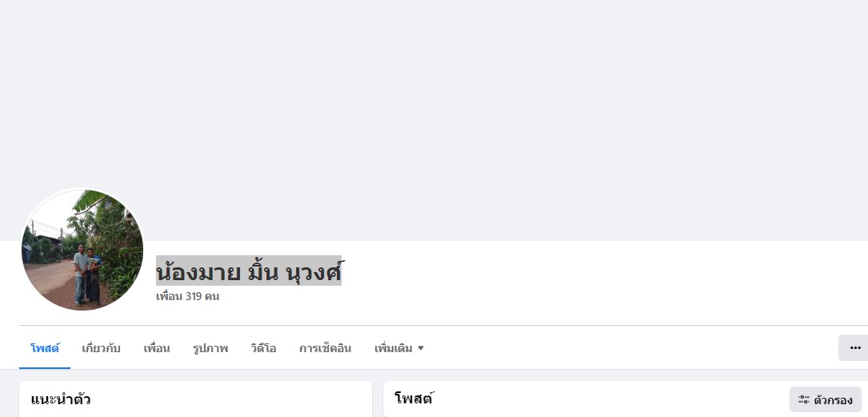Image resolution: width=868 pixels, height=417 pixels.
Task: Click the highlighted profile name น้องมาย มิ้น นุวงศ์
Action: pyautogui.click(x=249, y=271)
